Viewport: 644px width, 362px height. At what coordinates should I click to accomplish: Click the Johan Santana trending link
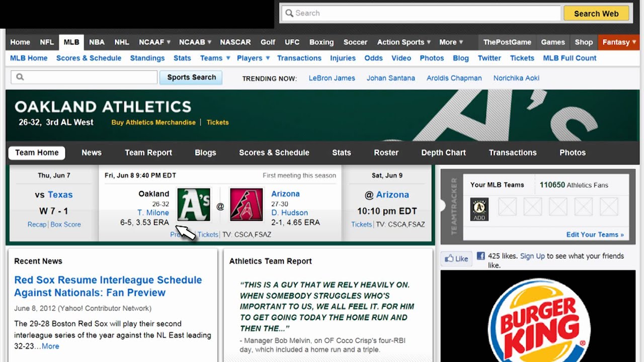pos(391,78)
